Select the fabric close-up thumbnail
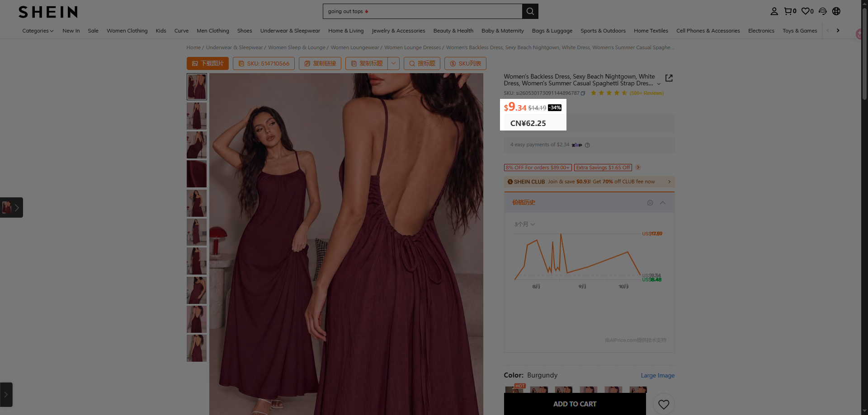Viewport: 868px width, 415px height. (197, 174)
